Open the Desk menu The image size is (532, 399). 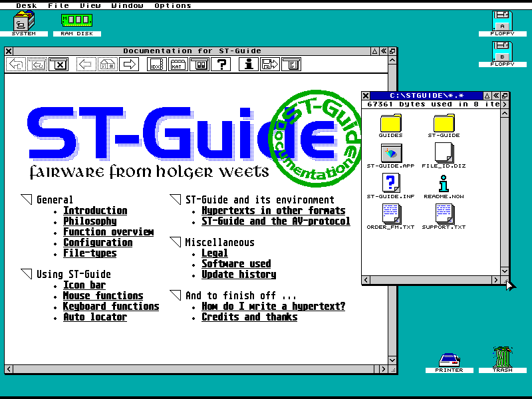pyautogui.click(x=27, y=5)
